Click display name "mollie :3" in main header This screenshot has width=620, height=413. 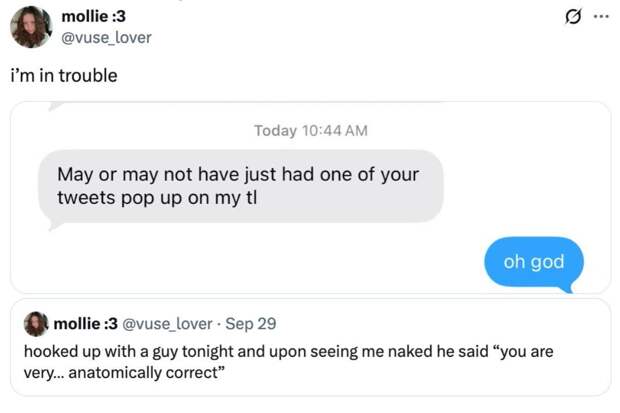coord(94,17)
